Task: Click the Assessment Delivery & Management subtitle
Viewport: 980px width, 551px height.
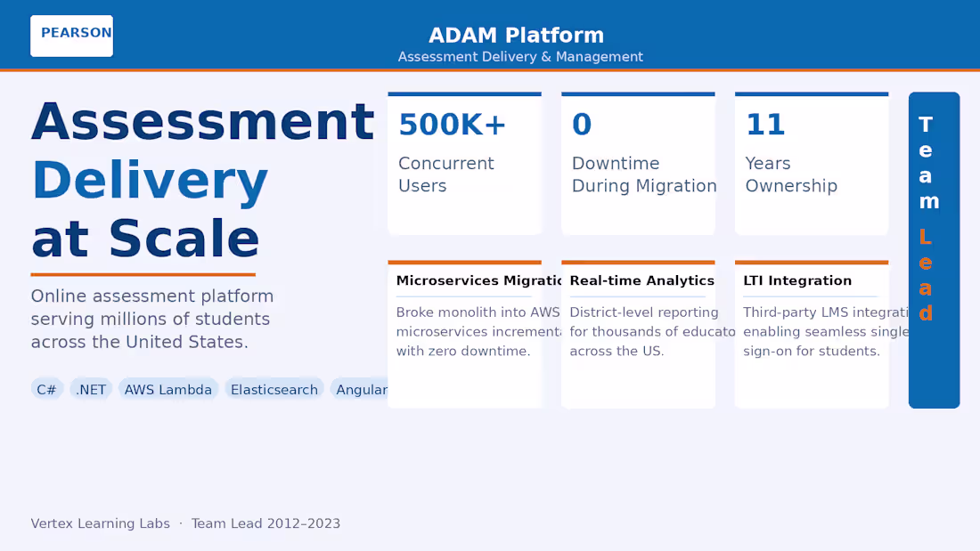Action: (520, 57)
